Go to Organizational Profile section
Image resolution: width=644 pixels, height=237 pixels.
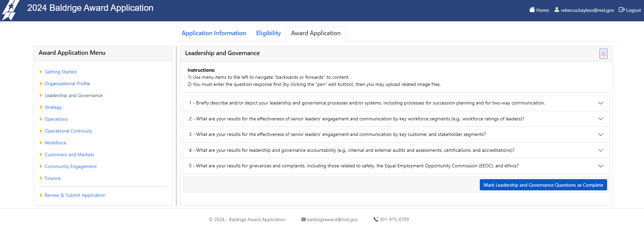[x=67, y=84]
